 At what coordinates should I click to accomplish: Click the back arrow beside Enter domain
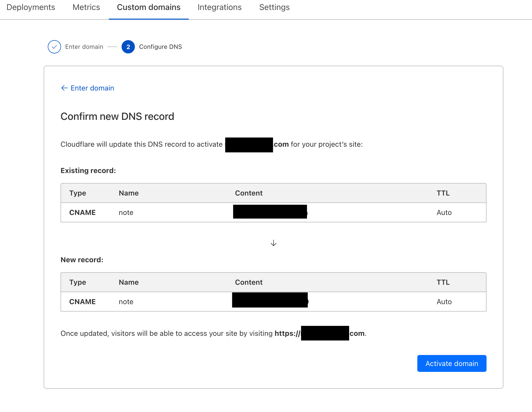[x=64, y=88]
